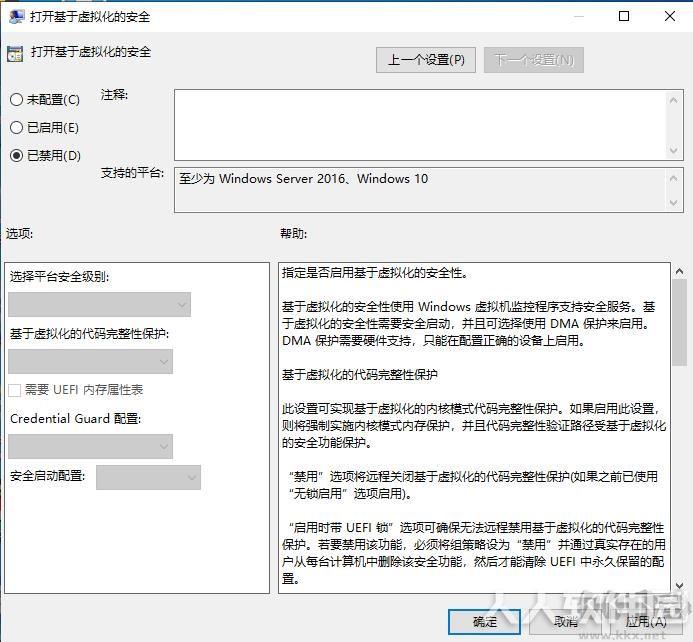693x642 pixels.
Task: Go to 上一个设置(P)
Action: 426,60
